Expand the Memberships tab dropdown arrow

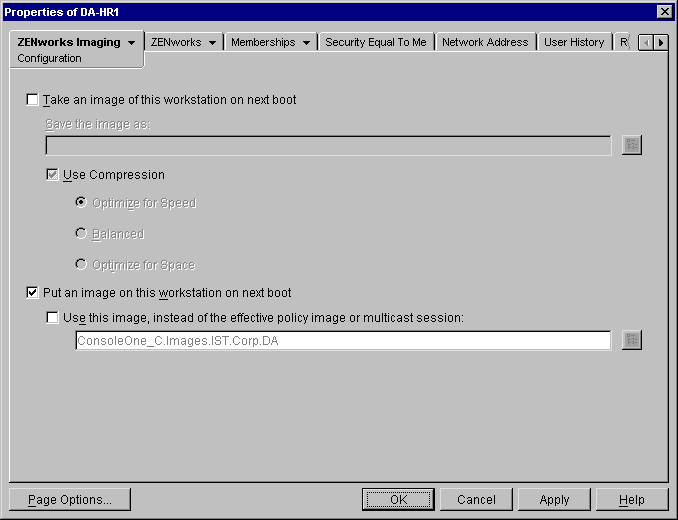click(306, 43)
